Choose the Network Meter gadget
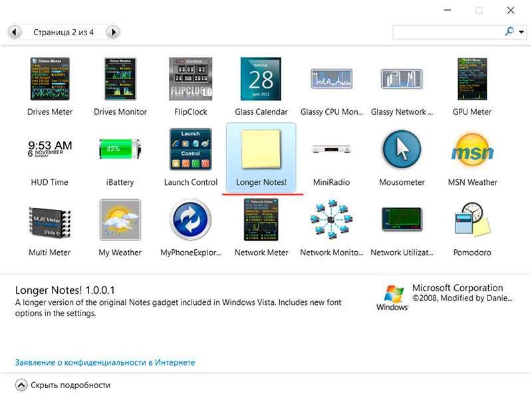 click(261, 220)
